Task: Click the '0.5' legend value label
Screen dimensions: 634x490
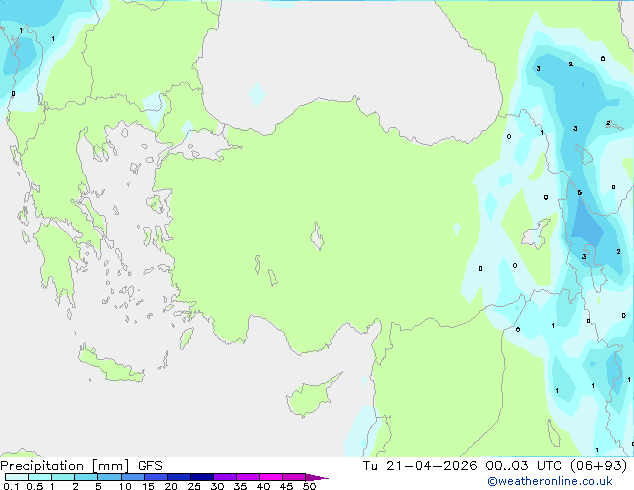Action: [35, 486]
